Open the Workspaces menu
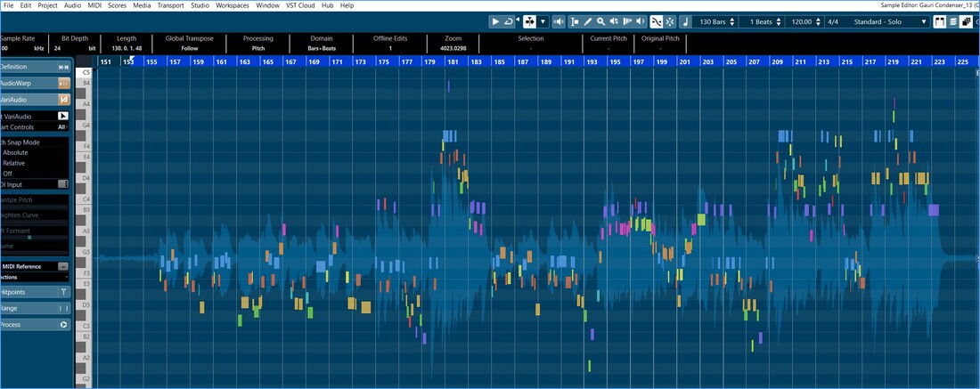This screenshot has height=389, width=980. [x=232, y=5]
